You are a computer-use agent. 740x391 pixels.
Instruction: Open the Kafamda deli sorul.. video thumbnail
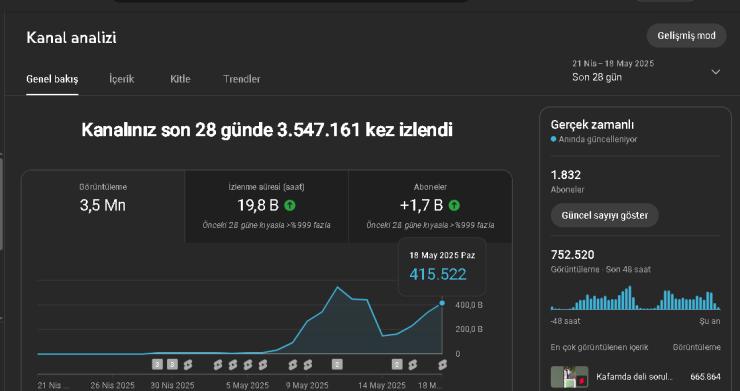tap(570, 377)
